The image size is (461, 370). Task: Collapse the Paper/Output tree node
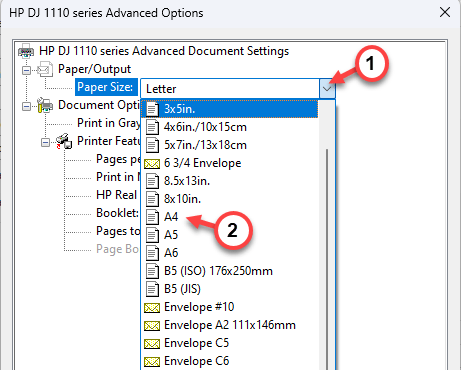(x=26, y=70)
